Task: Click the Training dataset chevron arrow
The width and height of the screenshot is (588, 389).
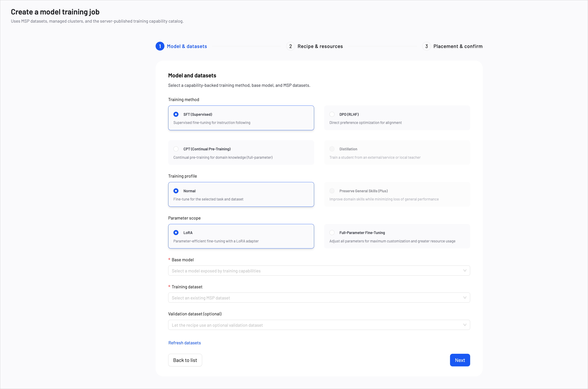Action: click(465, 298)
